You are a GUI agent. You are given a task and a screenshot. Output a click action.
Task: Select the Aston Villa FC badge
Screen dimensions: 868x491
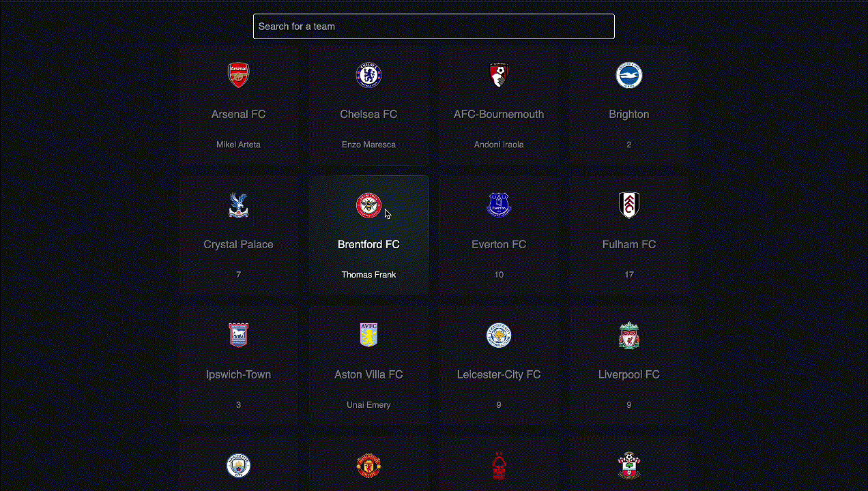(x=368, y=336)
